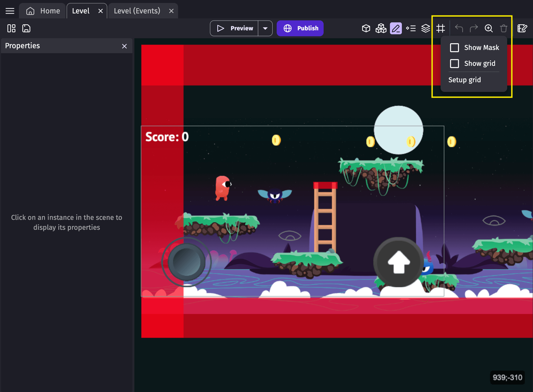This screenshot has height=392, width=533.
Task: Click the save project icon
Action: [x=26, y=28]
